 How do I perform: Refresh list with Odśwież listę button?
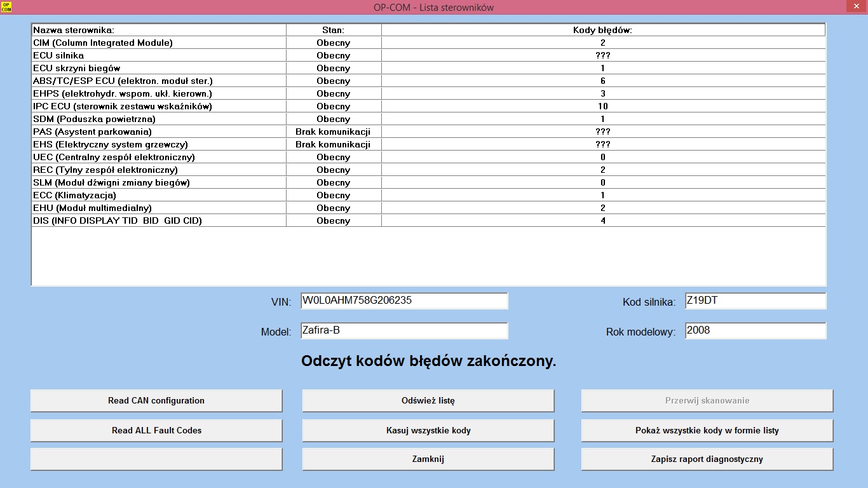(428, 400)
